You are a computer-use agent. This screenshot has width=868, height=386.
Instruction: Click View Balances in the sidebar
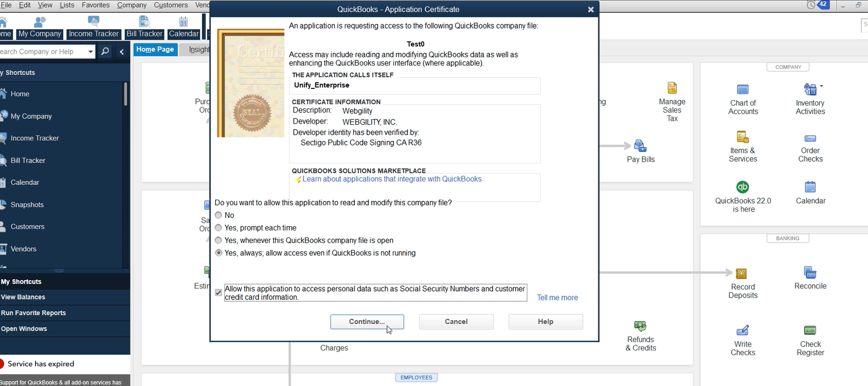65,297
